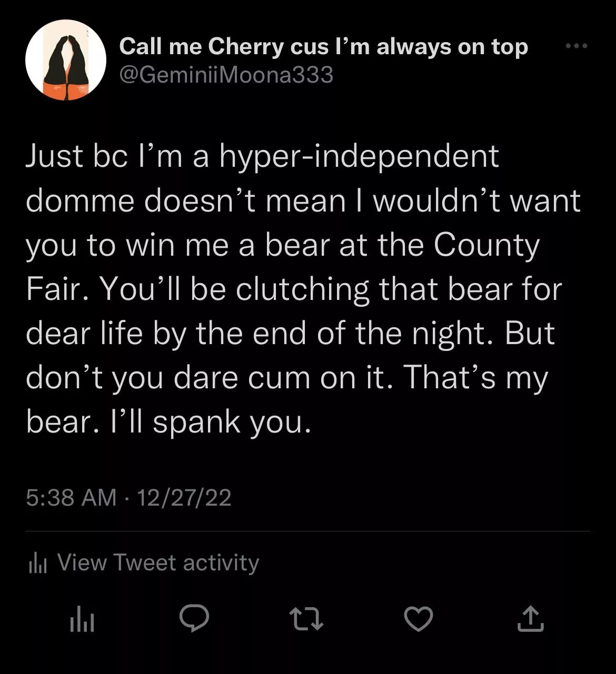Image resolution: width=616 pixels, height=674 pixels.
Task: Open the author's profile picture
Action: (x=65, y=60)
